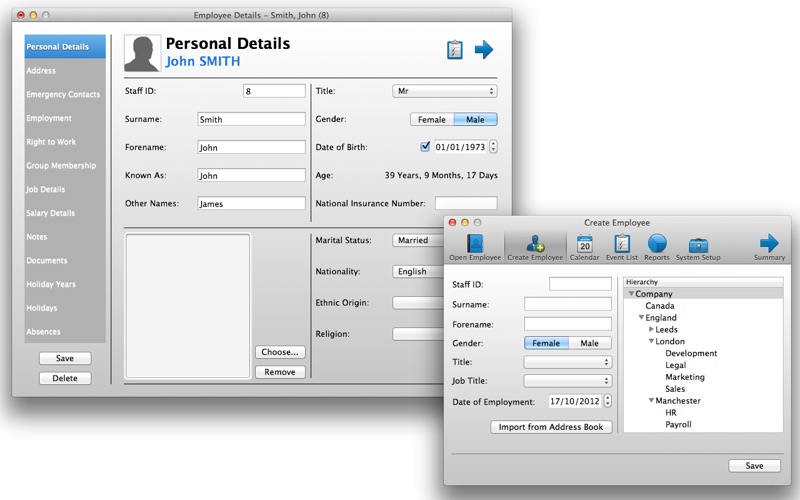Screen dimensions: 800x500
Task: Select Female in Create Employee window
Action: [x=546, y=343]
